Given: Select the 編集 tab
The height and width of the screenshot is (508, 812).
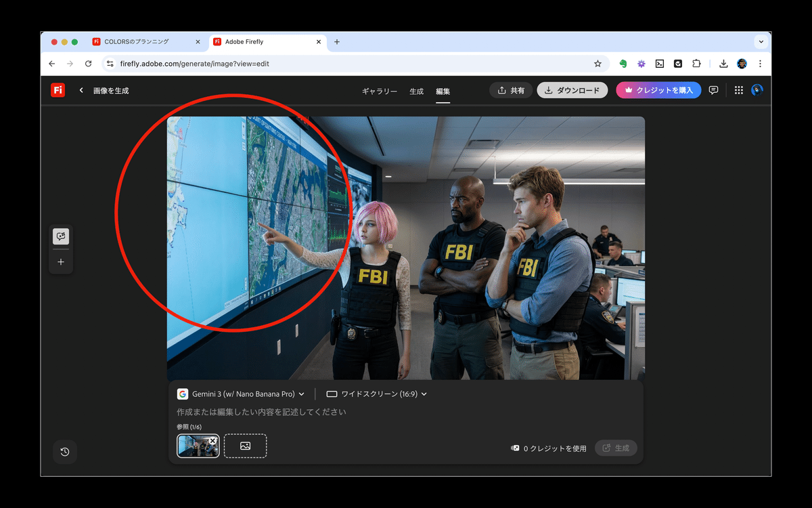Looking at the screenshot, I should point(443,91).
